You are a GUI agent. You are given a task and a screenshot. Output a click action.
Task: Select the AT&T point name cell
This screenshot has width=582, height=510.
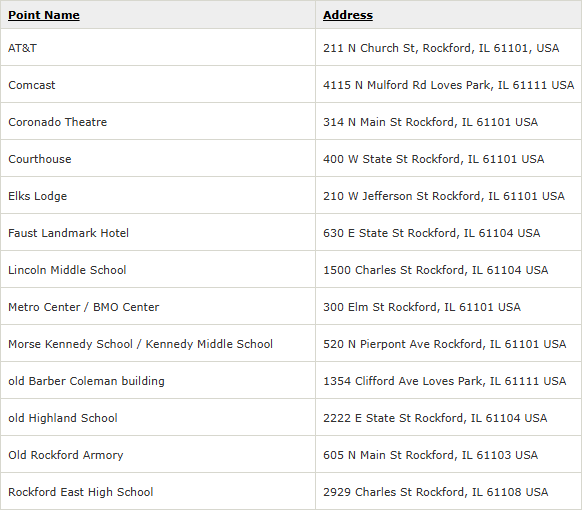click(x=22, y=48)
